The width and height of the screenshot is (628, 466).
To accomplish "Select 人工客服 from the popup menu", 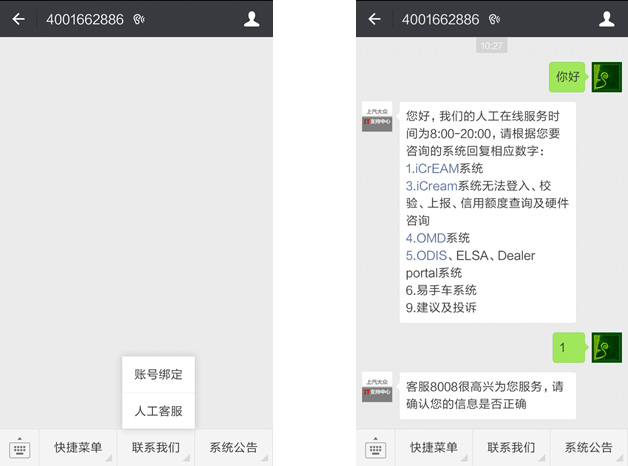I will pos(158,411).
